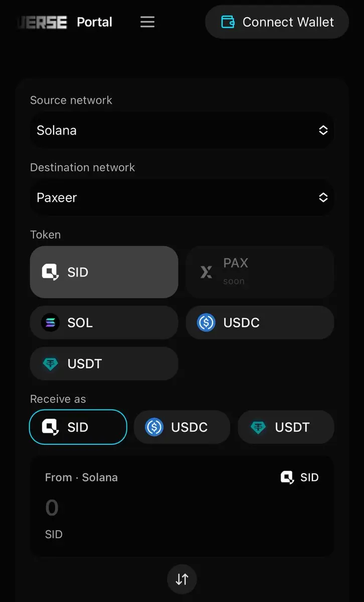Viewport: 364px width, 602px height.
Task: Click the PAX logo icon
Action: coord(206,272)
